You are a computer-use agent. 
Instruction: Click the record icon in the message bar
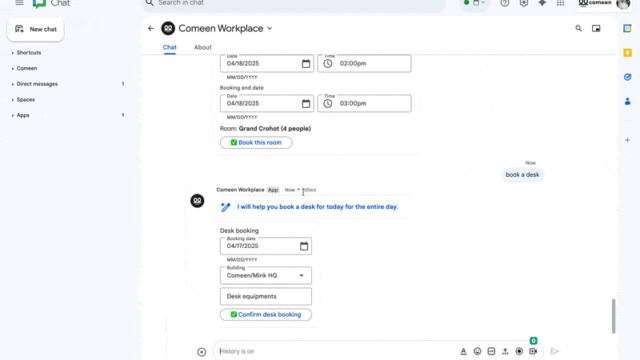click(x=519, y=351)
